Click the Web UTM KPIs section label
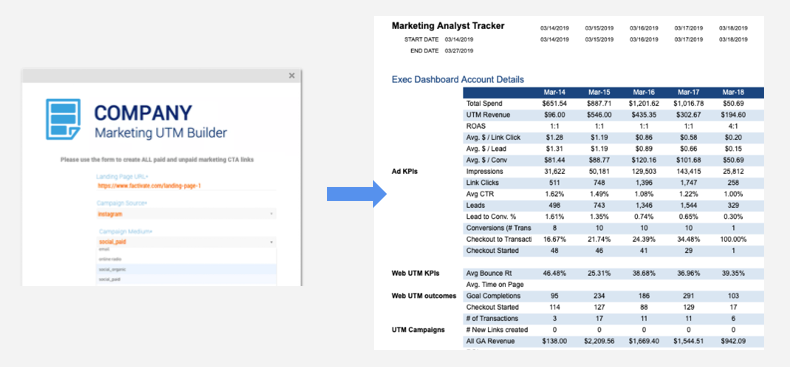This screenshot has height=367, width=790. tap(416, 273)
